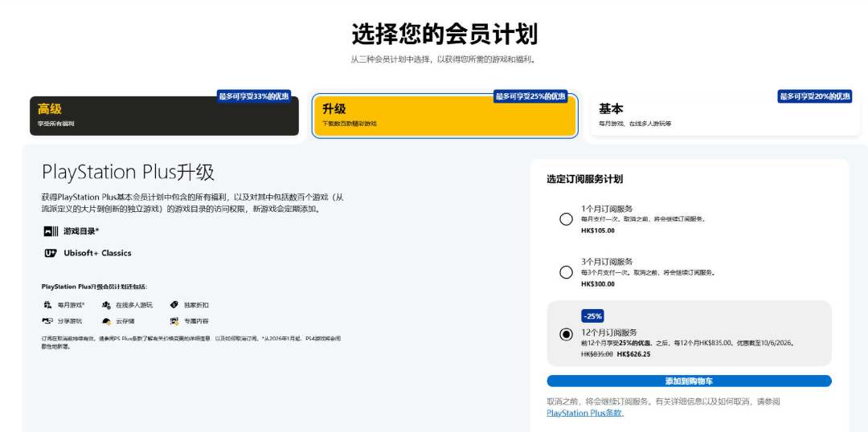Click the 最多可享受33%的优惠 badge
Screen dimensions: 868x432
253,96
